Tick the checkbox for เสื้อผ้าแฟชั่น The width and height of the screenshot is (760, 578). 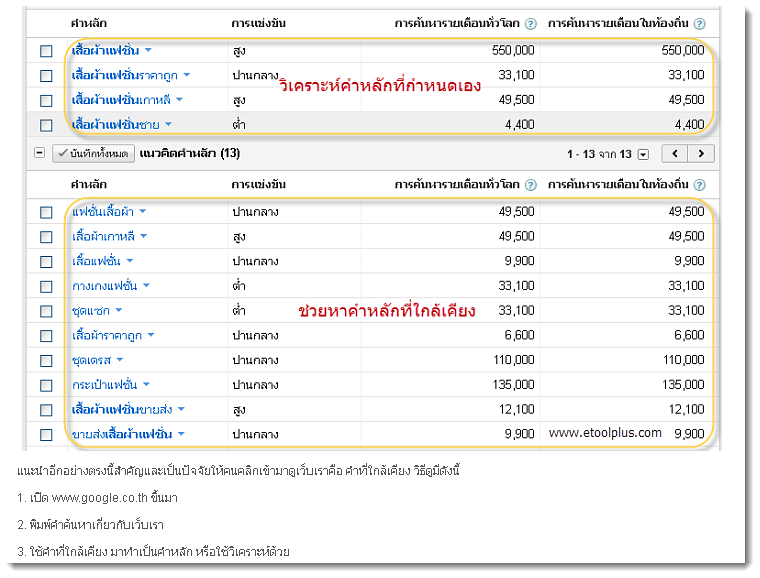[46, 51]
